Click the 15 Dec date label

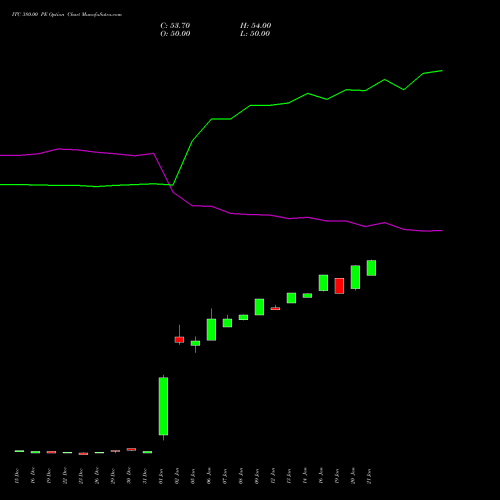[17, 476]
